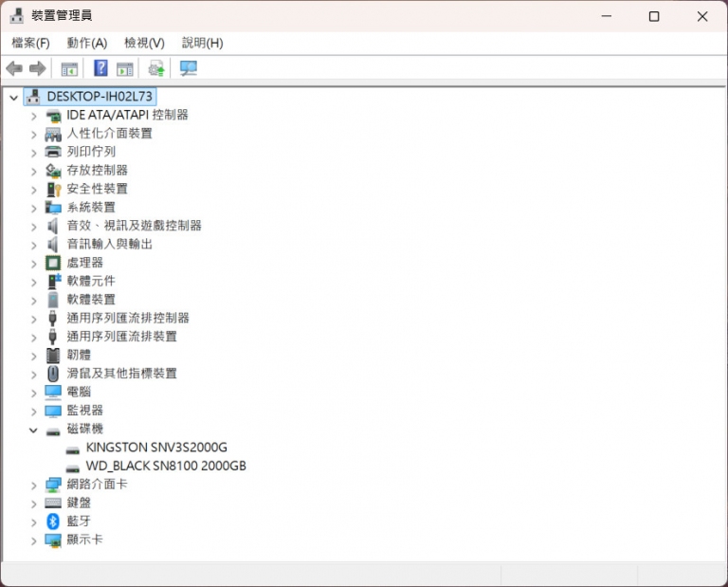
Task: Toggle the action pane toolbar icon
Action: (125, 69)
